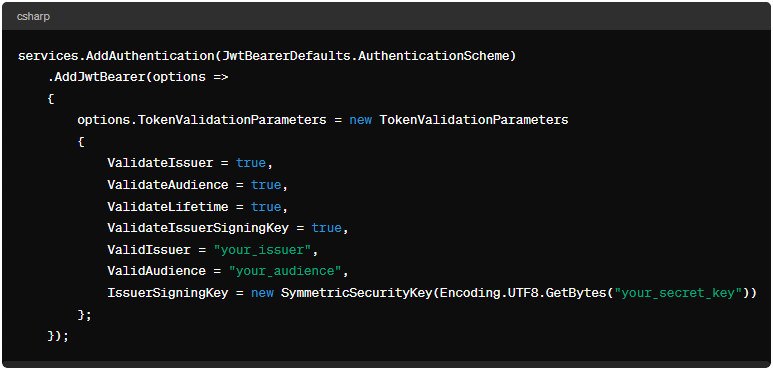Image resolution: width=773 pixels, height=370 pixels.
Task: Click the csharp language label
Action: [x=34, y=17]
